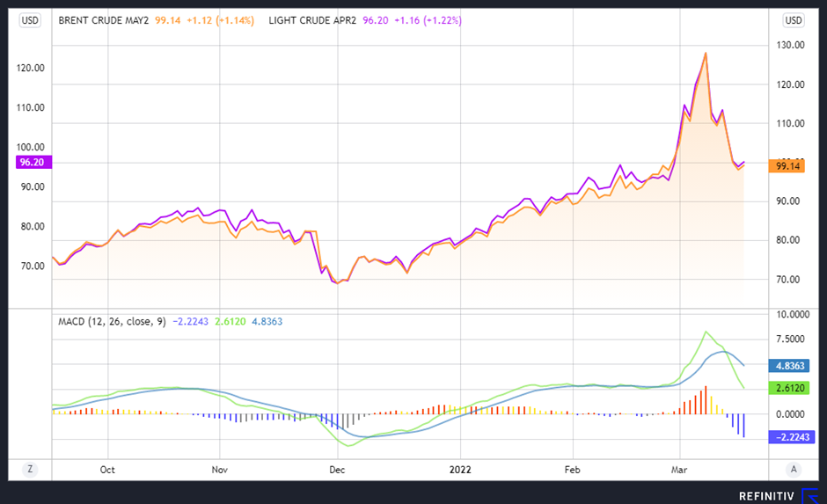Click 70.00 on the left price axis
827x504 pixels.
tap(33, 267)
